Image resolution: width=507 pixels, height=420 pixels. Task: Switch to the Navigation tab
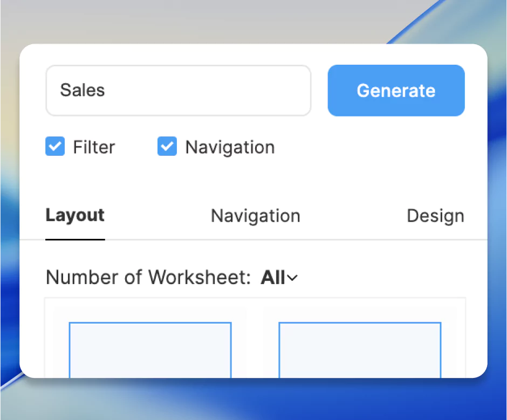(255, 216)
